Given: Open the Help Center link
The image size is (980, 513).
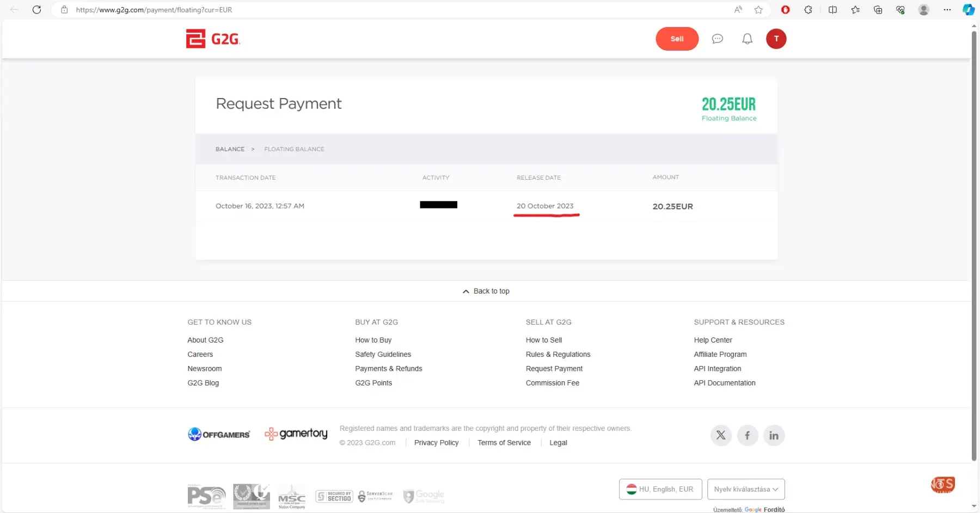Looking at the screenshot, I should tap(713, 340).
